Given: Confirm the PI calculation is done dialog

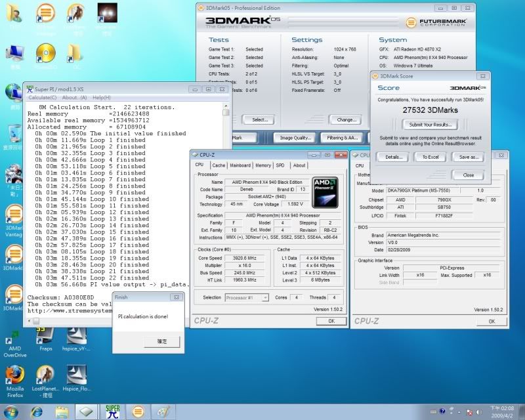Looking at the screenshot, I should tap(162, 341).
